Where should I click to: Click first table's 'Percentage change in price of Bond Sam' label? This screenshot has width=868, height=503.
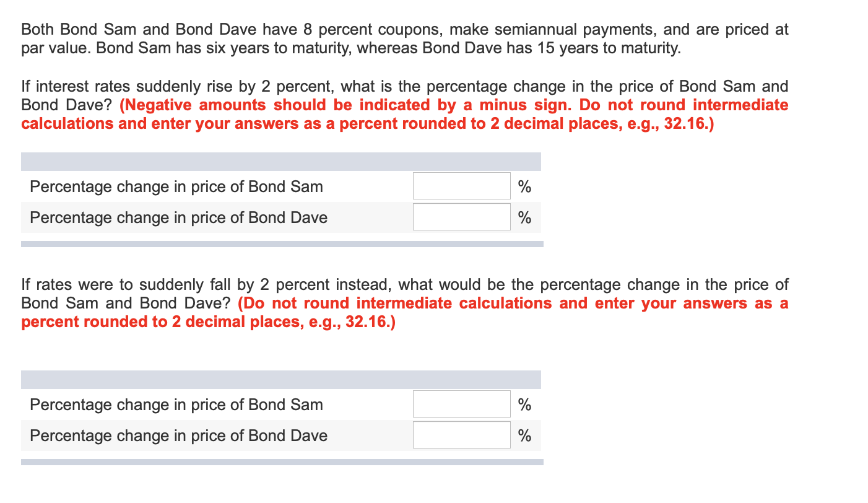coord(176,186)
